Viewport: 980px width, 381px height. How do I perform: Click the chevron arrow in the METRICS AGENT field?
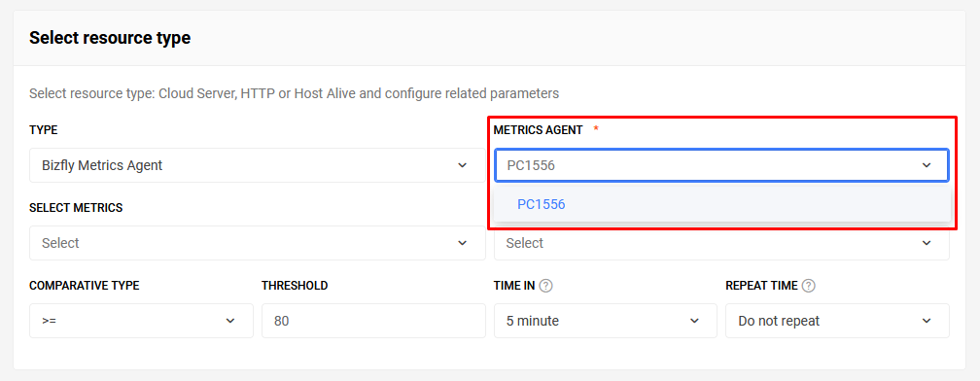click(x=927, y=165)
